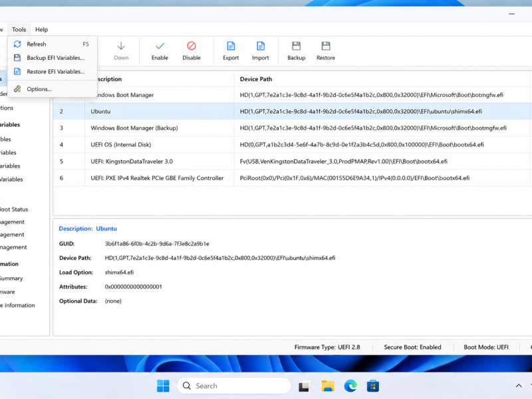Open the Tools menu
The width and height of the screenshot is (532, 399).
pos(19,29)
